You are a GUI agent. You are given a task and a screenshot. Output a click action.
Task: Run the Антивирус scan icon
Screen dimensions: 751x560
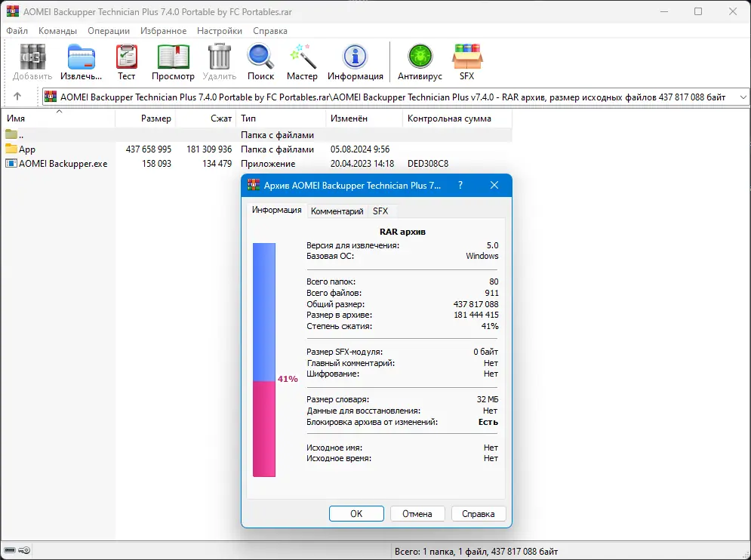[420, 57]
